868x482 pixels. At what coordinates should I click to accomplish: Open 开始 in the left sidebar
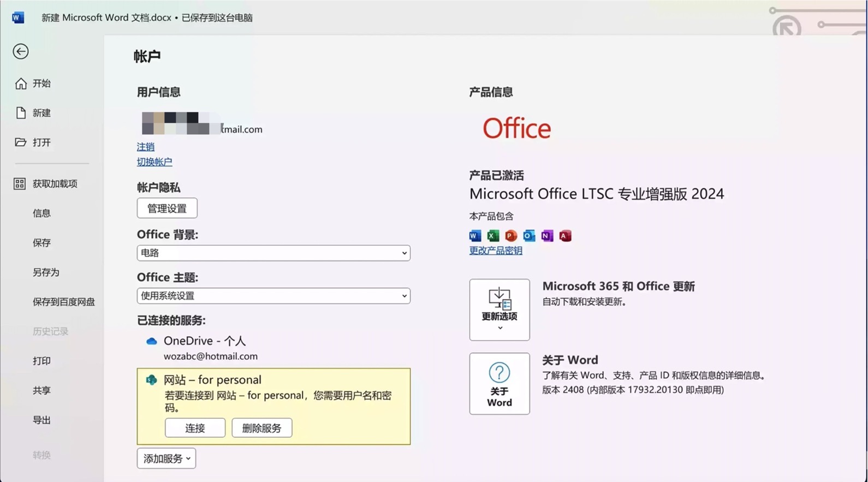pos(41,84)
